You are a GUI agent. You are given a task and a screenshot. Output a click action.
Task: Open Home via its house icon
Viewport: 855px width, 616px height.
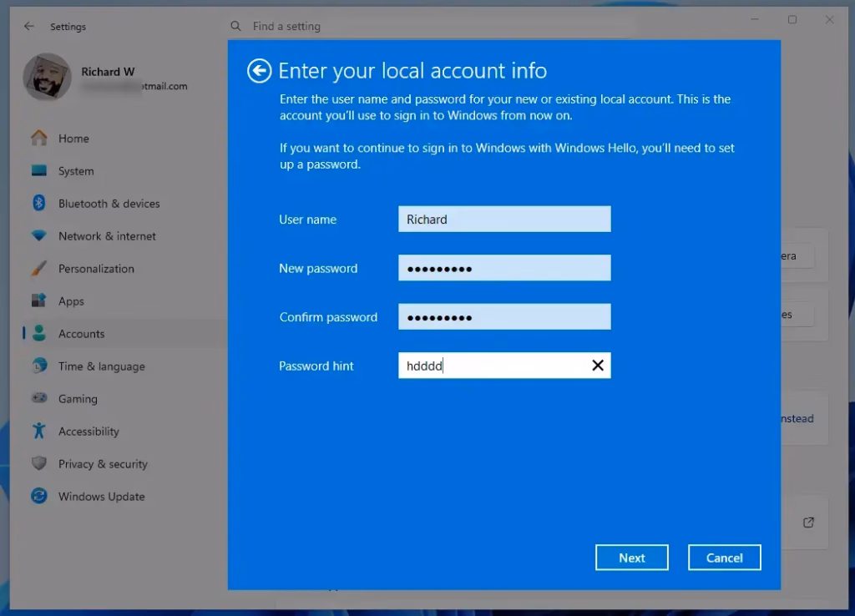pos(38,139)
